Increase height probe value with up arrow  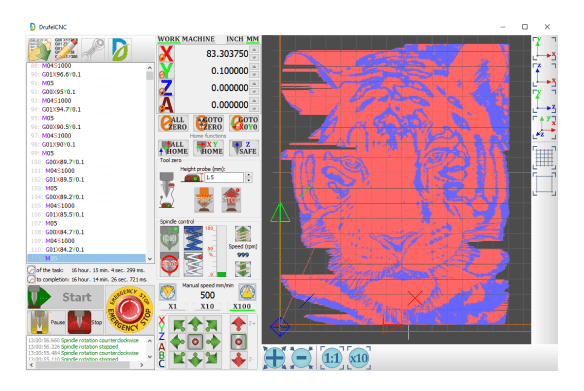click(x=249, y=175)
